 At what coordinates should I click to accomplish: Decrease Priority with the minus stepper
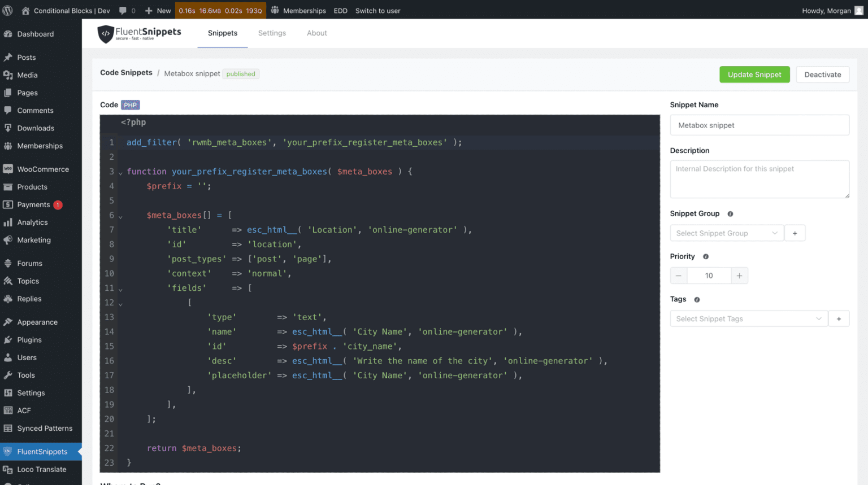678,276
